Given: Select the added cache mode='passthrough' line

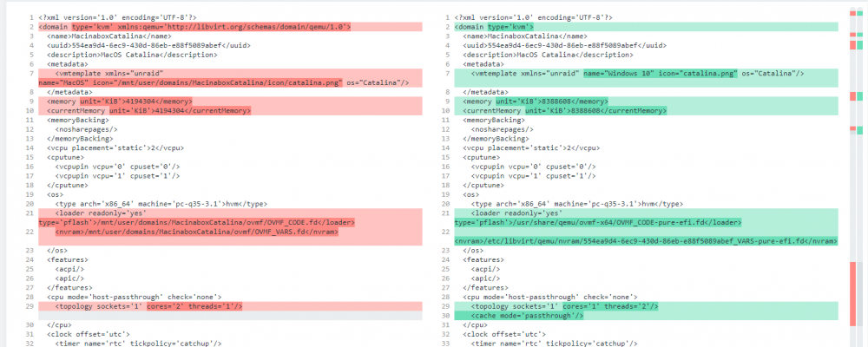Looking at the screenshot, I should (646, 316).
